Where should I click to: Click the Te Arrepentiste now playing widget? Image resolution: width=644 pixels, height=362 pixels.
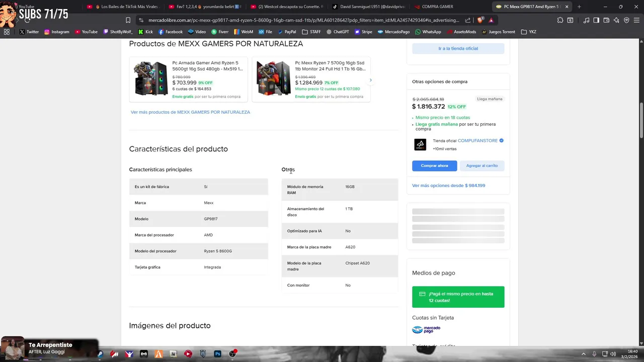[x=49, y=348]
